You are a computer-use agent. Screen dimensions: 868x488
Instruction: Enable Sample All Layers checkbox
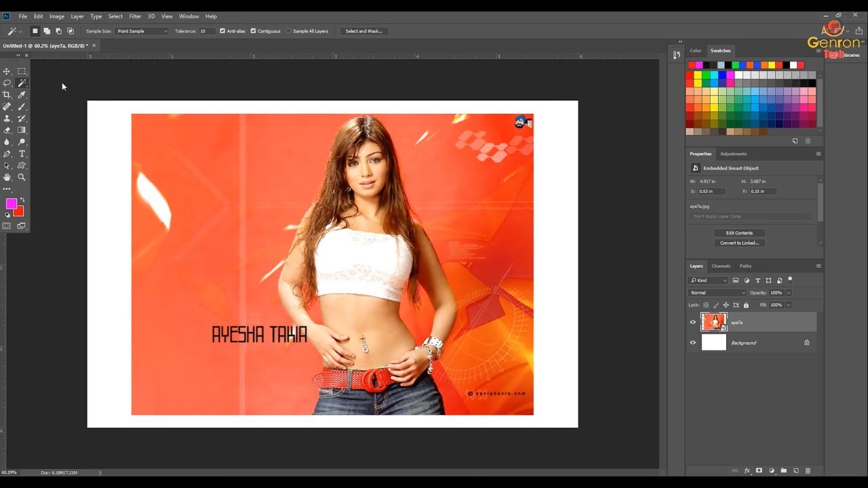(289, 31)
